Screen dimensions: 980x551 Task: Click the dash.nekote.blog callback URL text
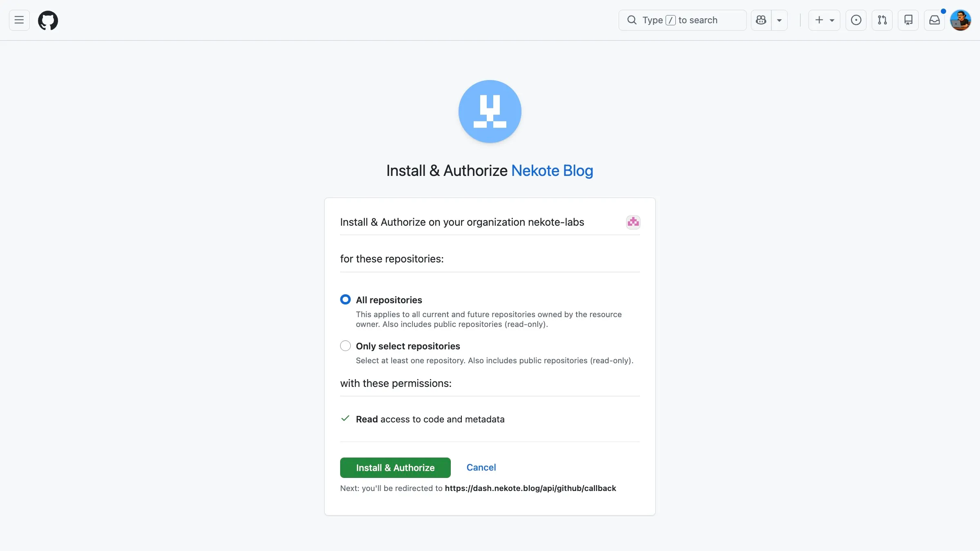point(530,488)
